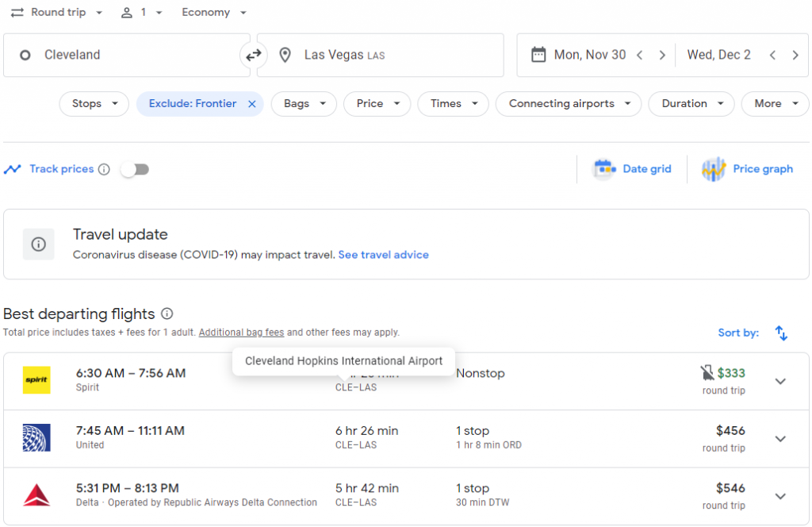Viewport: 812px width, 527px height.
Task: Click the Track prices info icon
Action: [104, 169]
